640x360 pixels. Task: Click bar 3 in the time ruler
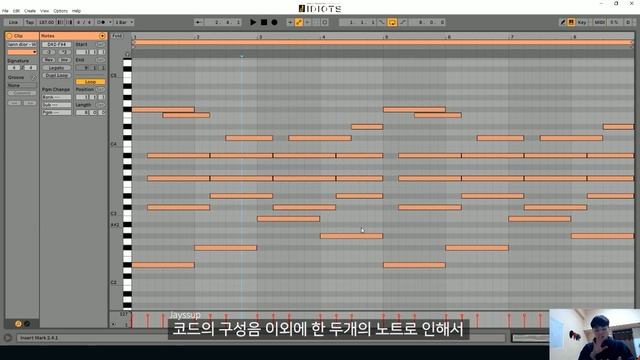(x=260, y=37)
